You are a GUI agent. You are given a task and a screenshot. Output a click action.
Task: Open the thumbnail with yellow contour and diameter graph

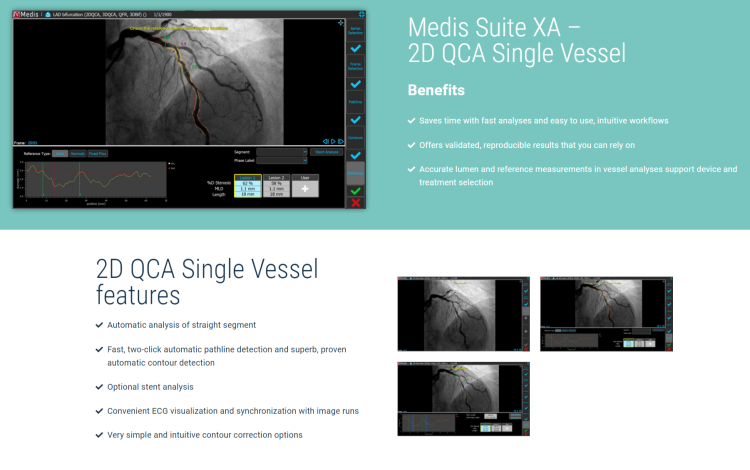607,314
